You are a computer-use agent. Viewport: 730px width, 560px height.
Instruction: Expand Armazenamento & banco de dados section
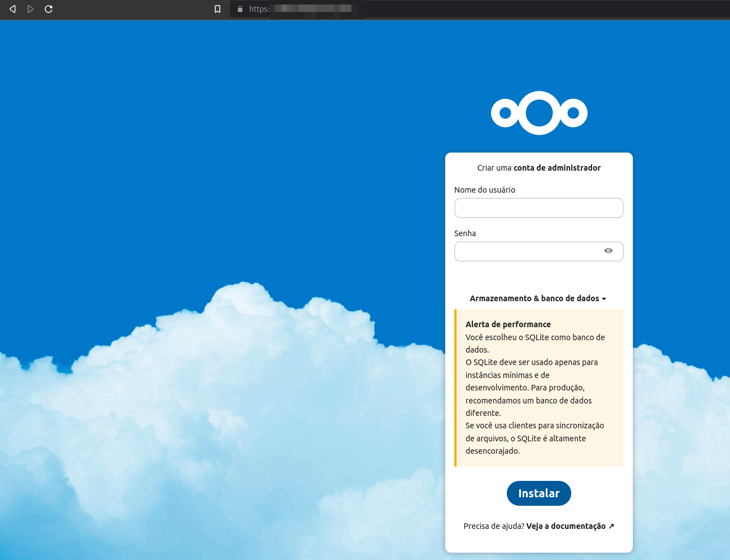[538, 298]
